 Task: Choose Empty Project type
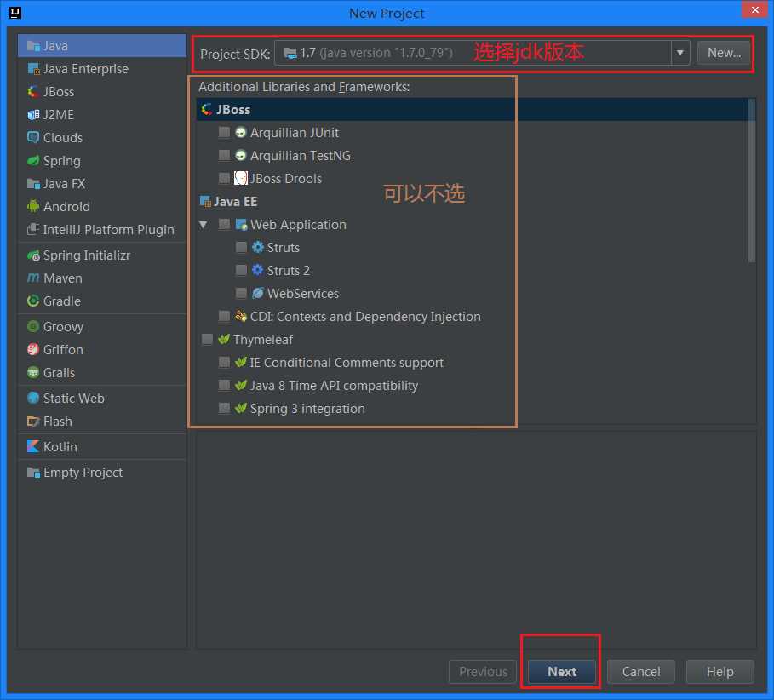click(x=101, y=473)
